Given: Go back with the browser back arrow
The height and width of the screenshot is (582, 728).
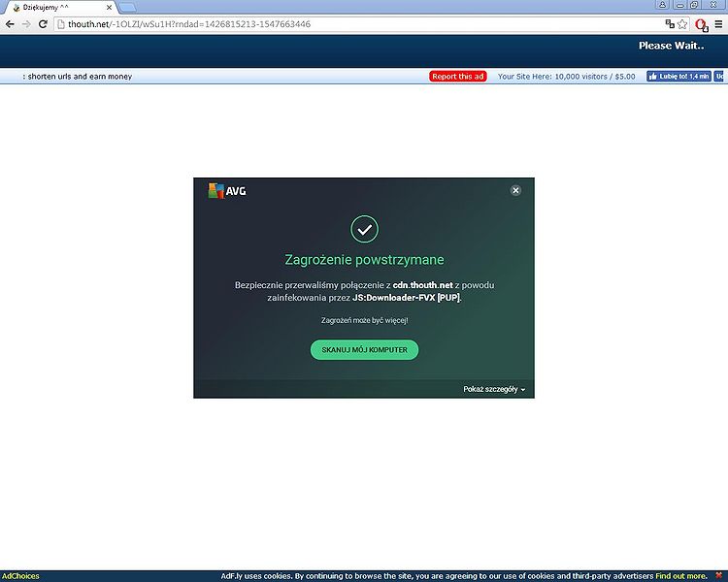Looking at the screenshot, I should (10, 24).
